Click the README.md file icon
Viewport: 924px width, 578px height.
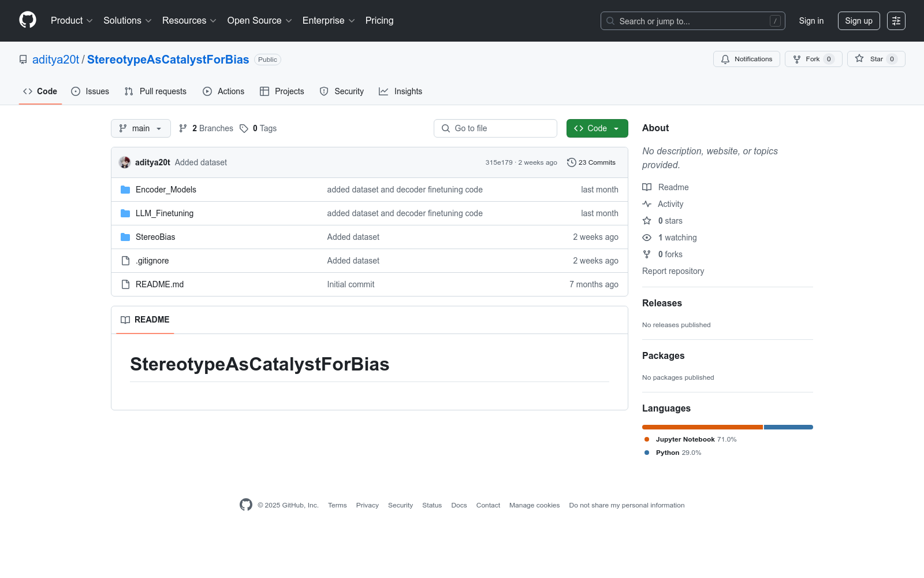point(125,284)
